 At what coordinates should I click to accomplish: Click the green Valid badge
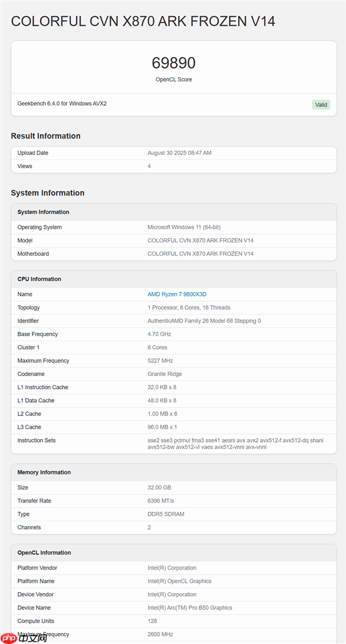click(321, 104)
